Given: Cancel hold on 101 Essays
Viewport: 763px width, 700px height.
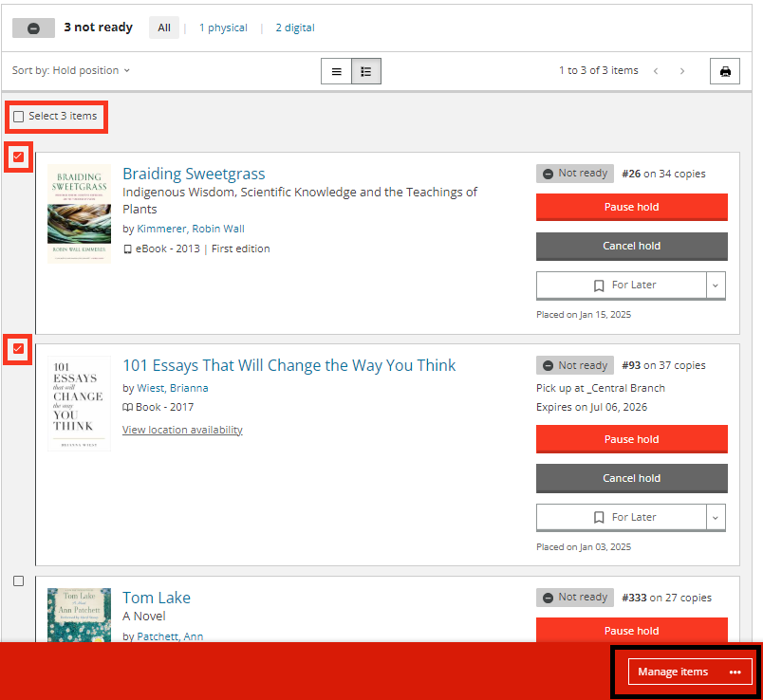Looking at the screenshot, I should (632, 478).
